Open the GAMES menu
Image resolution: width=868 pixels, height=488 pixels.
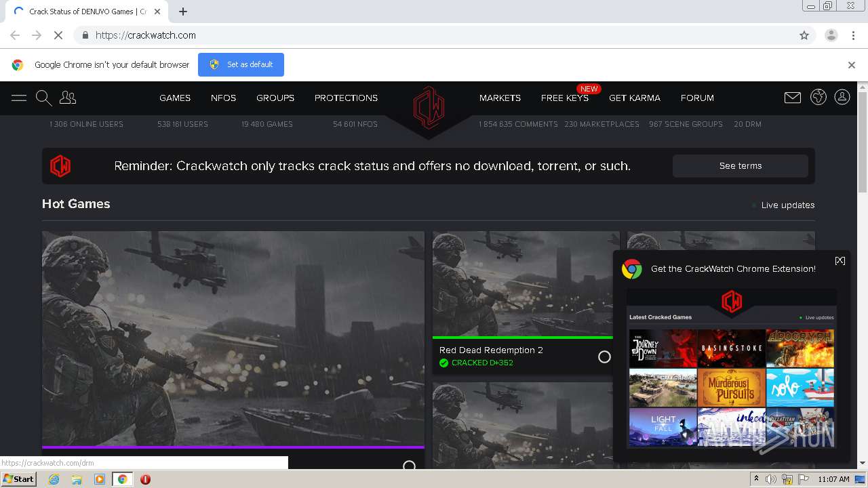175,98
